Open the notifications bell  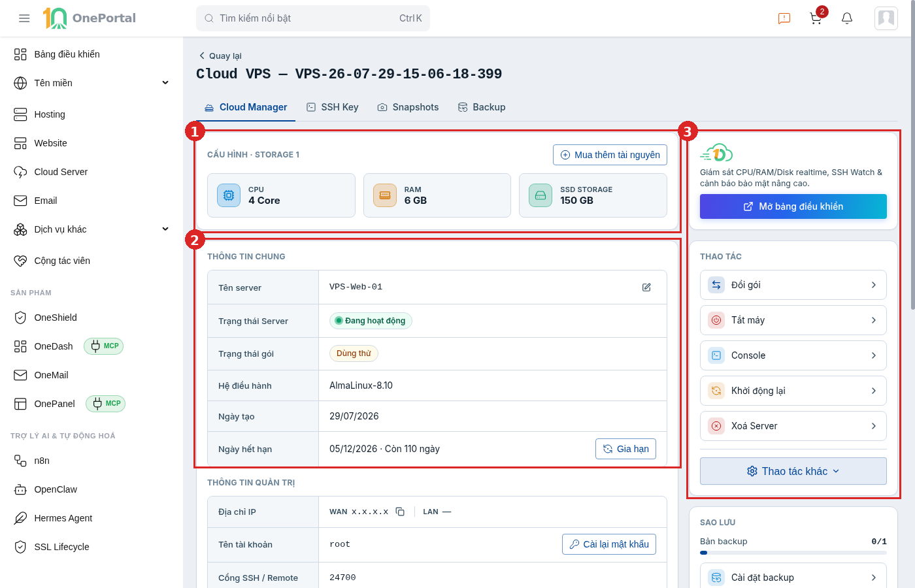847,18
